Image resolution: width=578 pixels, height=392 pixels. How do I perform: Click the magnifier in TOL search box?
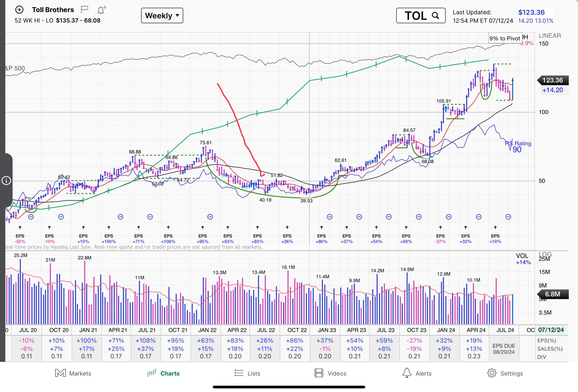[x=435, y=16]
